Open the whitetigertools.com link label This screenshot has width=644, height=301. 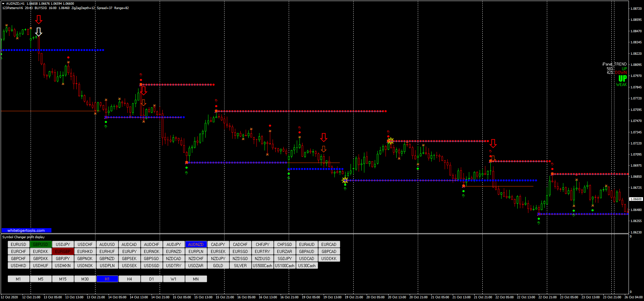[26, 230]
